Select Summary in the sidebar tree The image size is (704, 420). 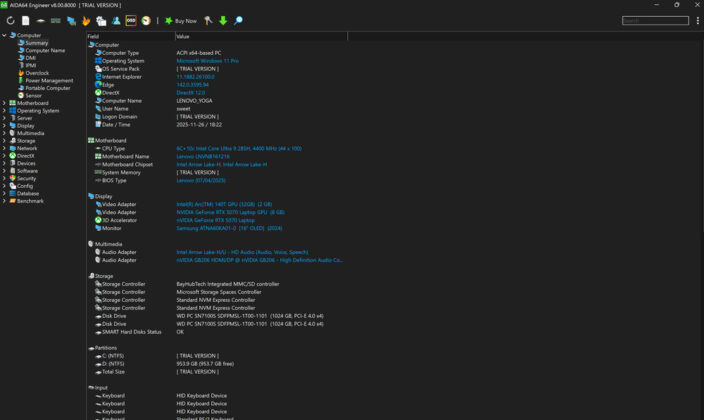coord(36,43)
